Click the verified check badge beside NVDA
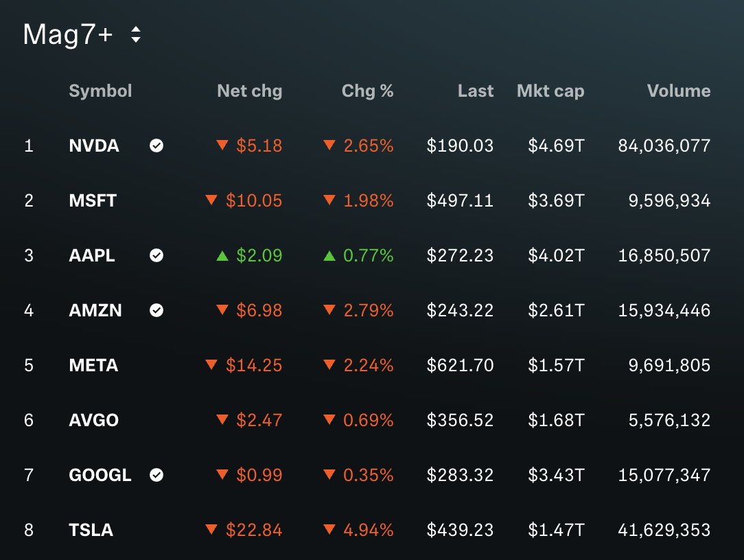744x560 pixels. click(156, 145)
